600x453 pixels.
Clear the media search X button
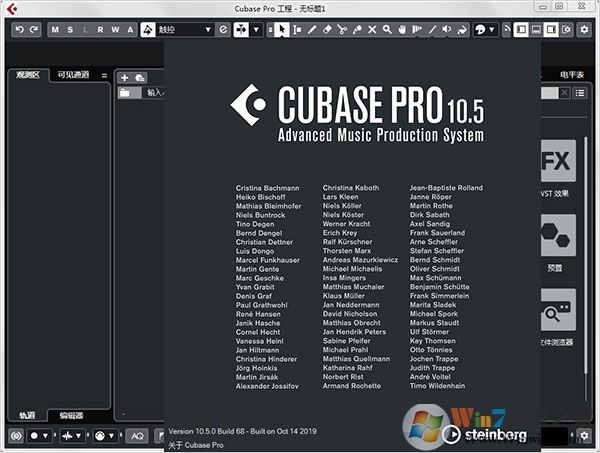click(x=565, y=93)
